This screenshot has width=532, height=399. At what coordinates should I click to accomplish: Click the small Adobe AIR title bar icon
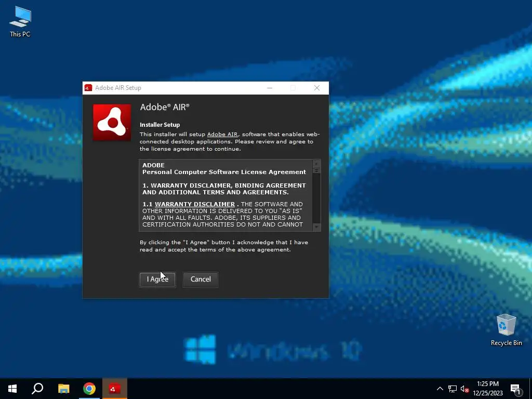(88, 88)
